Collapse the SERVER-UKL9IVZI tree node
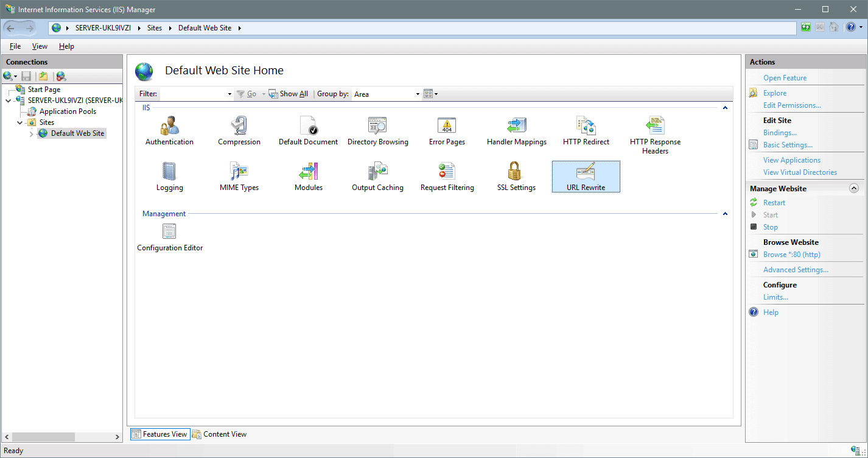 [8, 100]
